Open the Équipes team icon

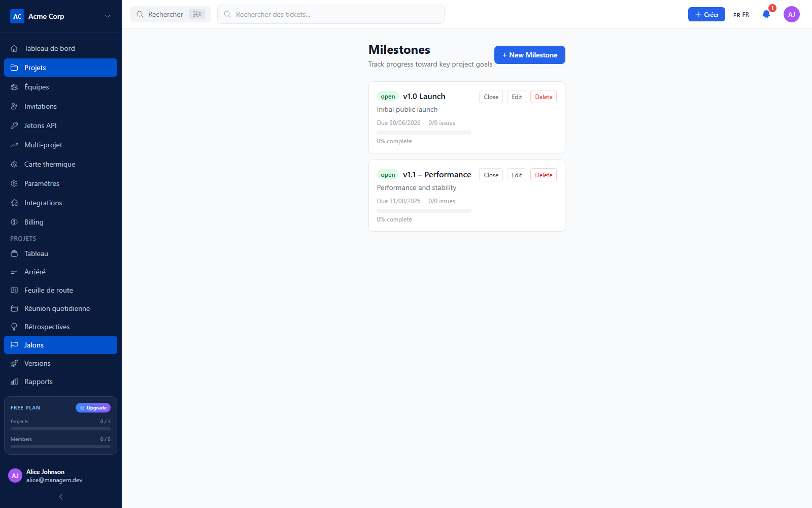tap(14, 87)
